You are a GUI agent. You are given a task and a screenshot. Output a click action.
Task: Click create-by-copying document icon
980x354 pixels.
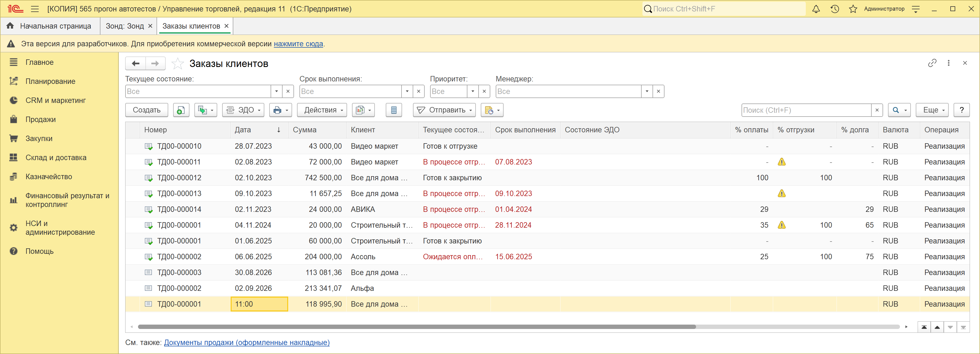[181, 110]
